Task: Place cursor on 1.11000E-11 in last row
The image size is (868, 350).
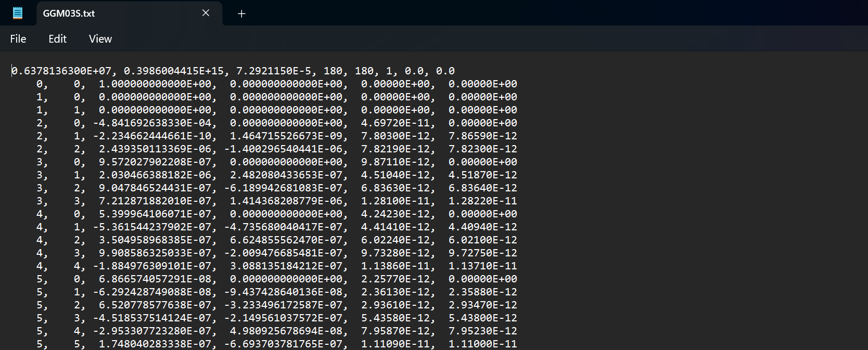Action: tap(482, 344)
